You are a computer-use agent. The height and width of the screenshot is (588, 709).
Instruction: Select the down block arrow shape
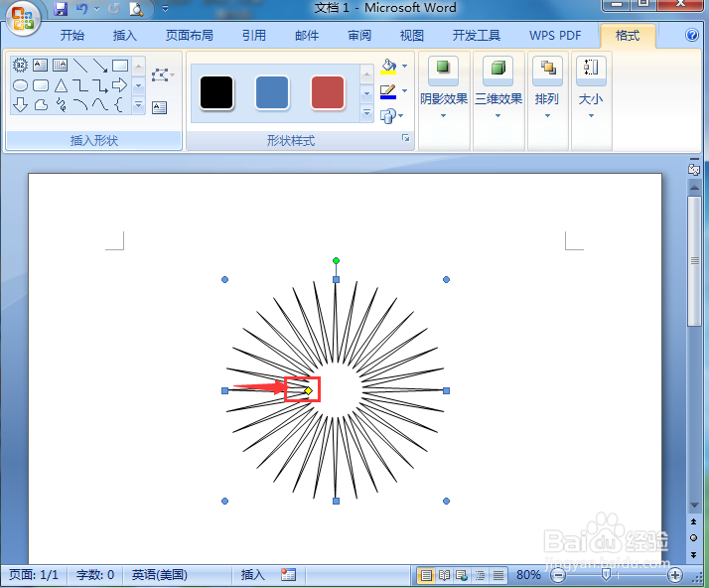pyautogui.click(x=20, y=104)
